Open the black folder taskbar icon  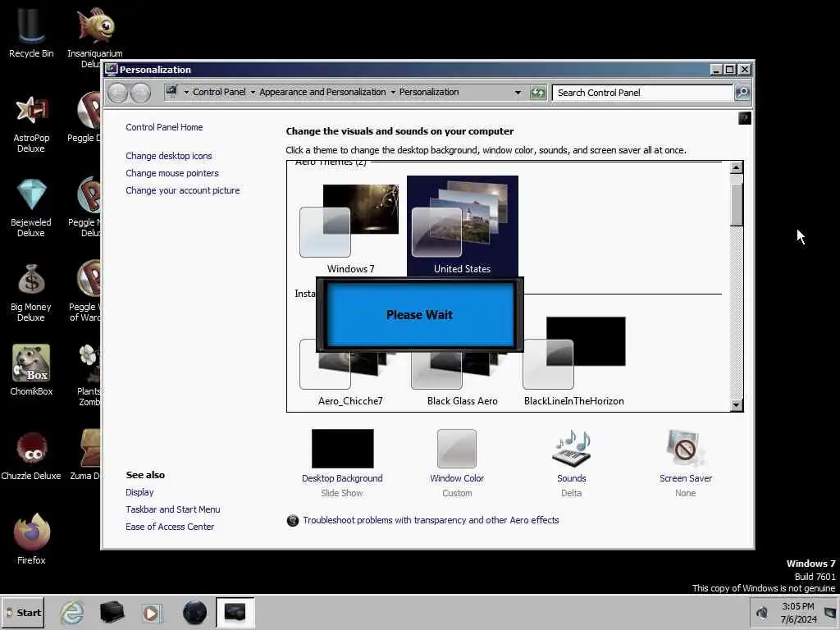click(x=112, y=612)
